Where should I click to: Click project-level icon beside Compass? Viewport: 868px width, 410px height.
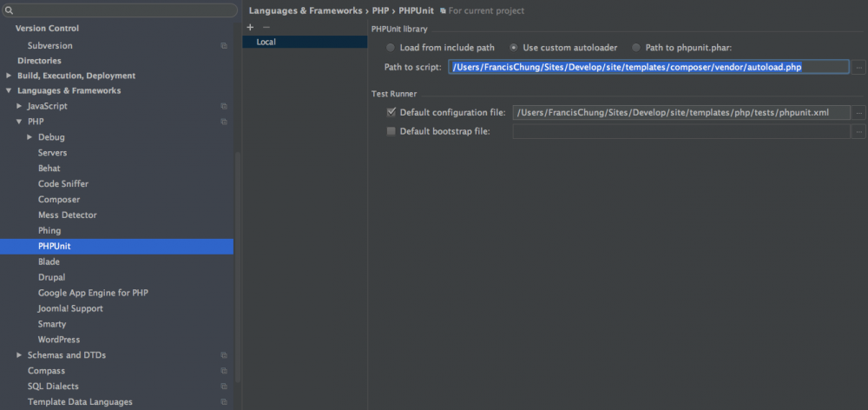(x=224, y=371)
